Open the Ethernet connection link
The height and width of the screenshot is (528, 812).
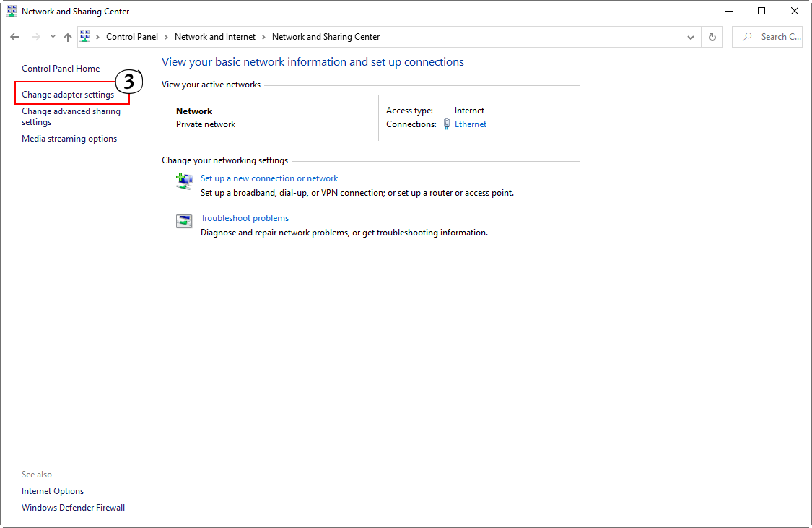pos(471,124)
